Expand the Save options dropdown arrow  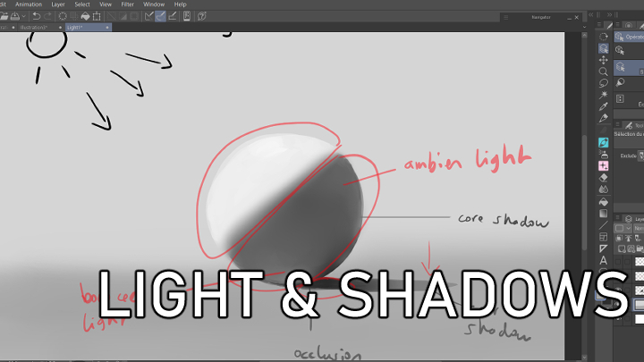(23, 16)
